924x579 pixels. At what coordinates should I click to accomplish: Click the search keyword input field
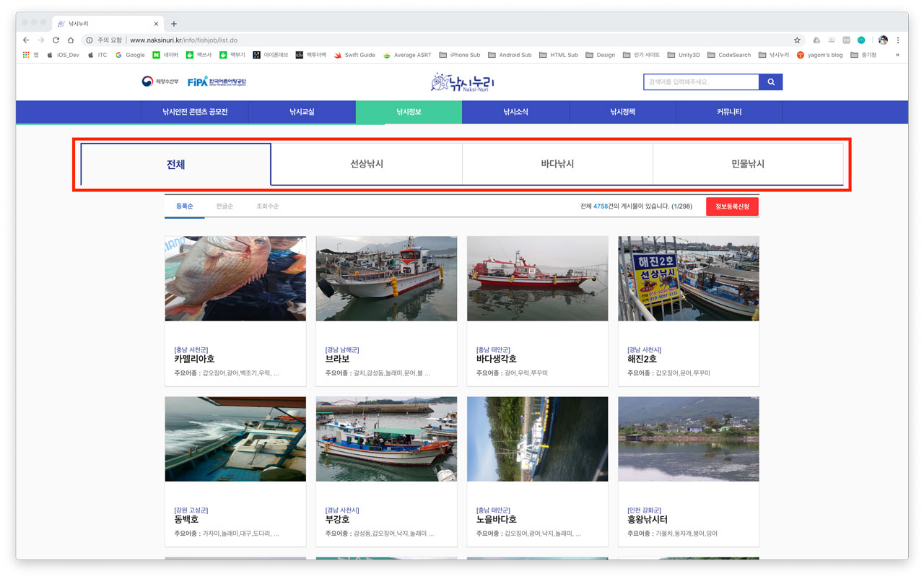tap(700, 82)
